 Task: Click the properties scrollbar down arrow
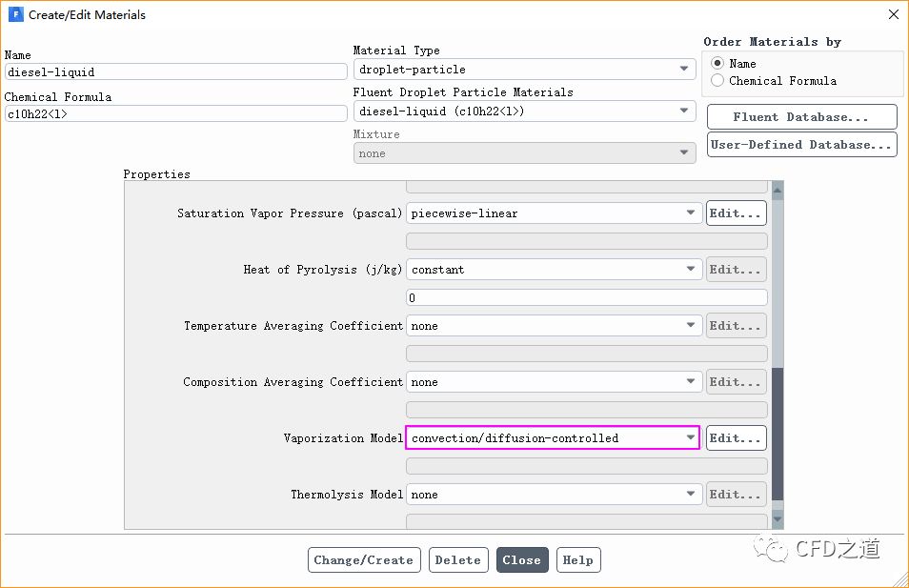[777, 519]
